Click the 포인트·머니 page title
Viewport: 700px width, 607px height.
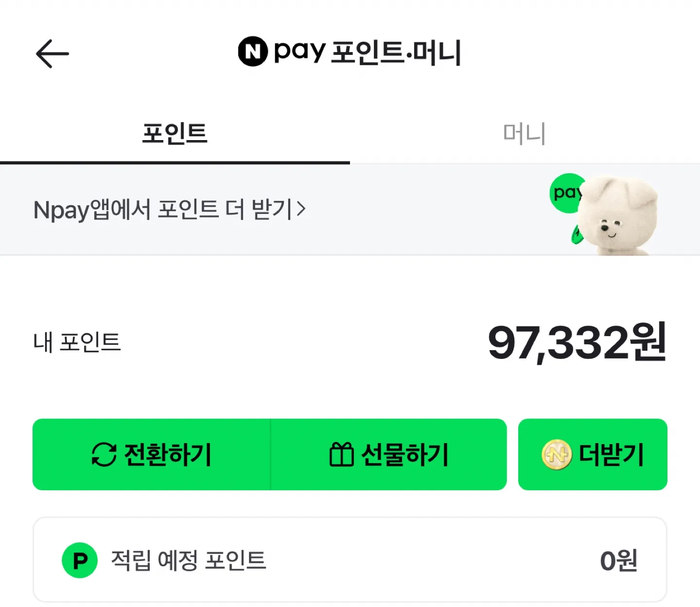coord(396,52)
